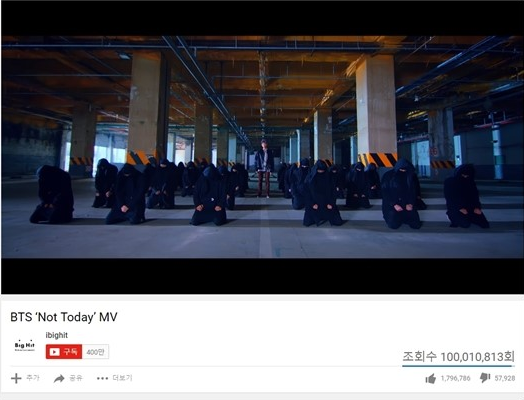Expand the 더보기 more menu

point(122,378)
